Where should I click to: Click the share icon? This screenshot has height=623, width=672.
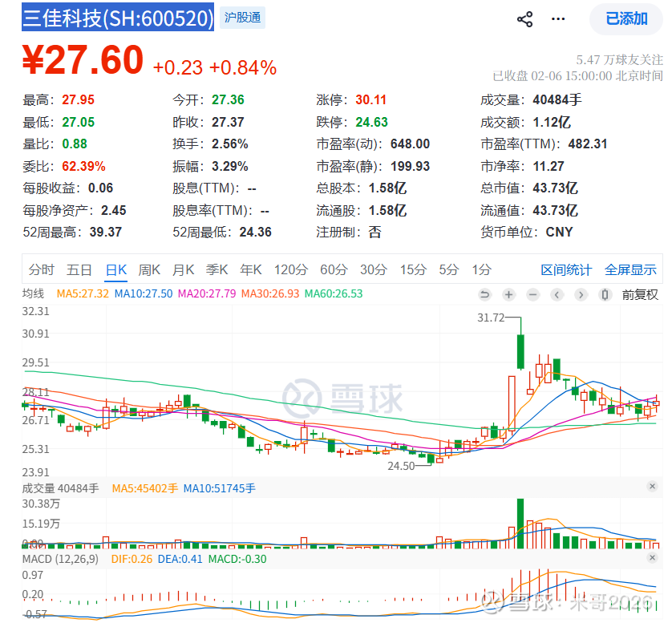coord(524,19)
